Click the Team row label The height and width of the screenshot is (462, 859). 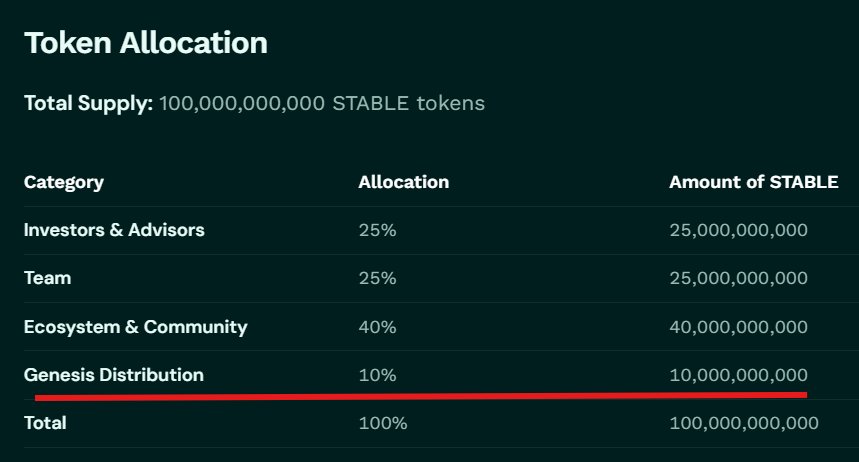pyautogui.click(x=47, y=278)
